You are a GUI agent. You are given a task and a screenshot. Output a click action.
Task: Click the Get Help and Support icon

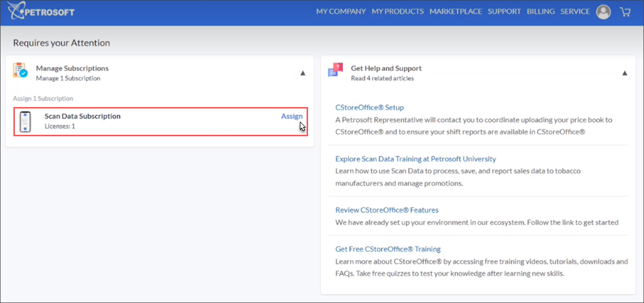tap(335, 70)
